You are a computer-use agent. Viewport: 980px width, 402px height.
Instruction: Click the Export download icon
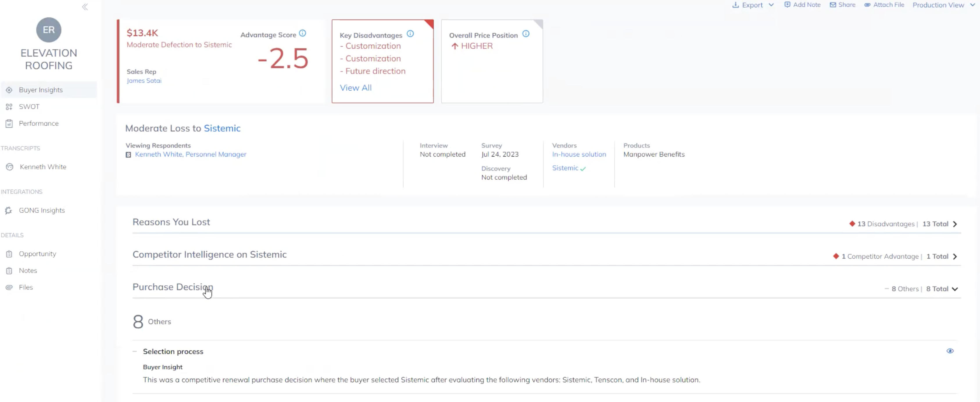click(x=736, y=5)
